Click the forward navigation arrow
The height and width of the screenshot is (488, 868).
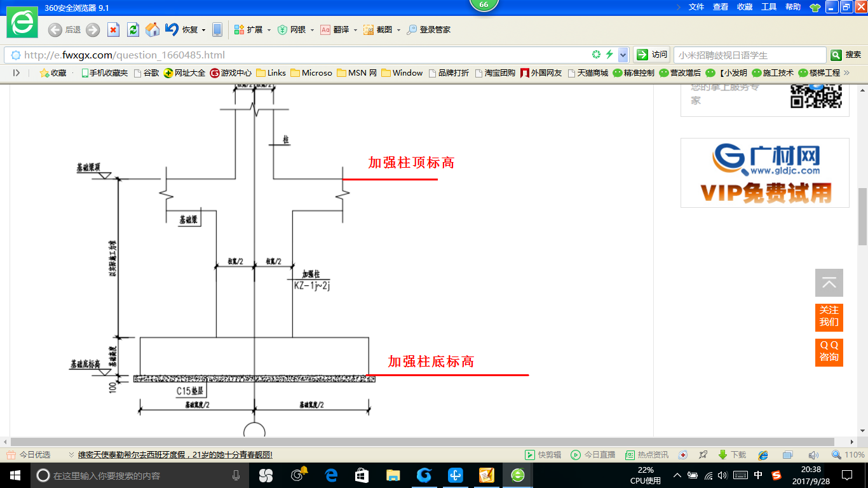tap(93, 30)
